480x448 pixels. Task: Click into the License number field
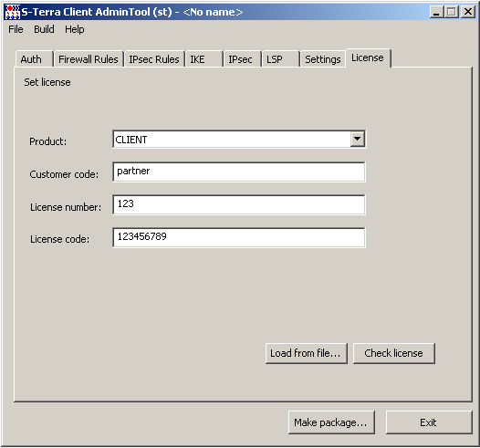click(x=239, y=204)
